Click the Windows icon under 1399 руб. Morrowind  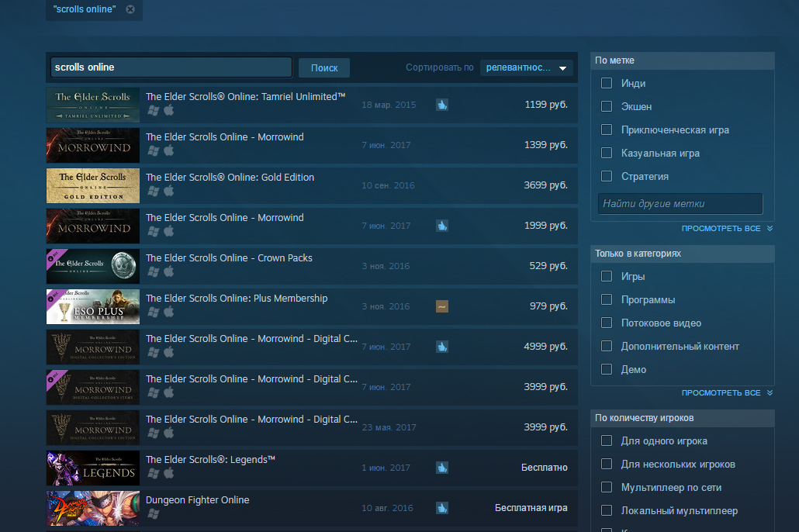click(154, 150)
